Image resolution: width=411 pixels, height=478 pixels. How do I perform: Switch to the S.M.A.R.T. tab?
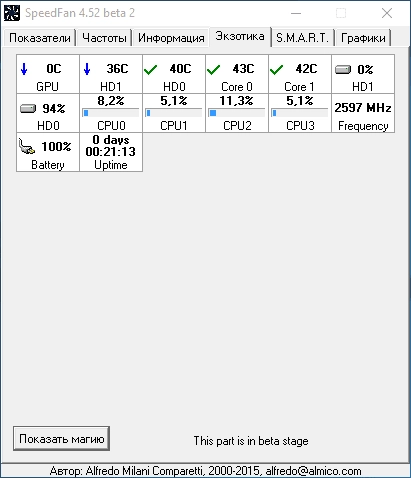302,38
